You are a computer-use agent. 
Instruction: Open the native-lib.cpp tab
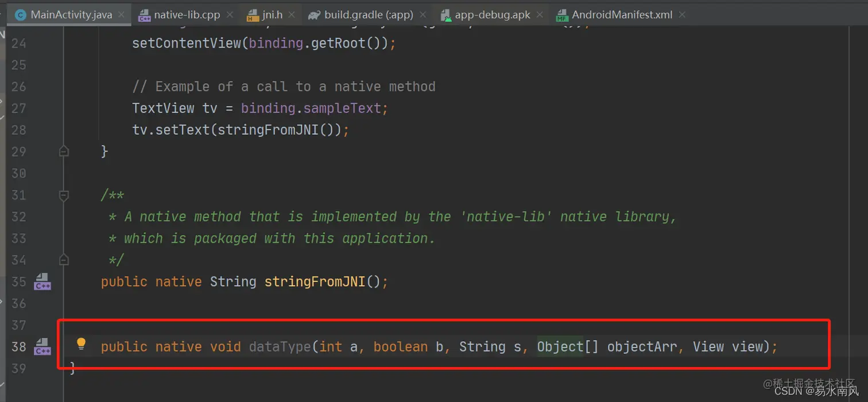[187, 15]
